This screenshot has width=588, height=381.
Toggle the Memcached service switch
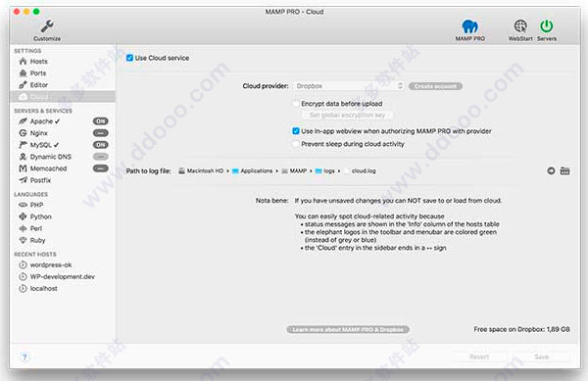coord(101,168)
